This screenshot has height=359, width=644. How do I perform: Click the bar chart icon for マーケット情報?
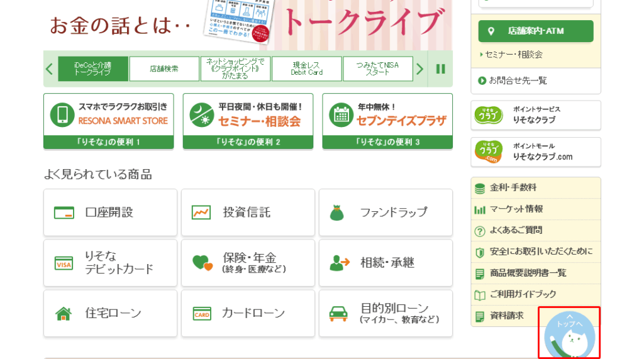tap(480, 210)
